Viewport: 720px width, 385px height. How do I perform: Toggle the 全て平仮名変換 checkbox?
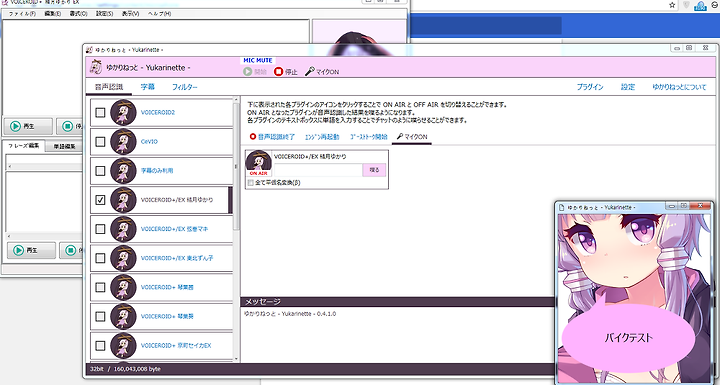251,183
